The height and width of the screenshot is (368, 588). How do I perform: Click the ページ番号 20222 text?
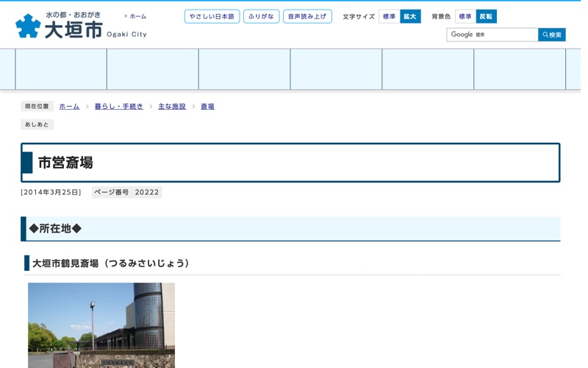pyautogui.click(x=126, y=192)
